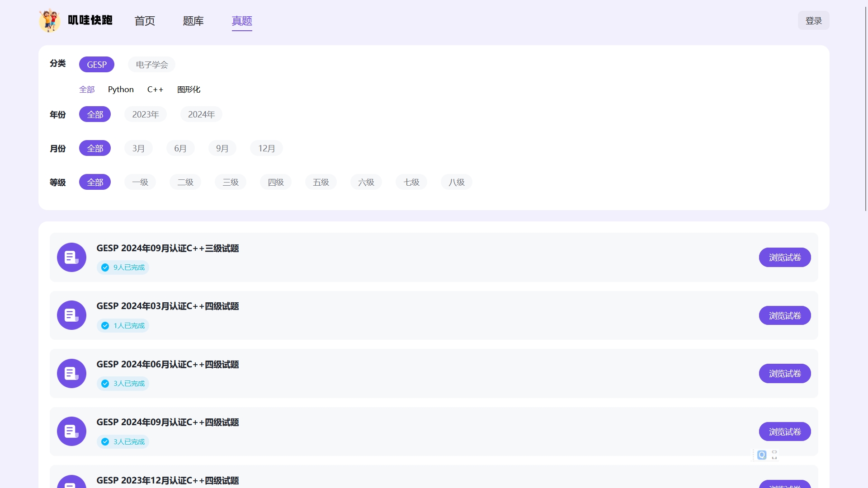This screenshot has height=488, width=868.
Task: Click 浏览试卷 for 2024年03月C++四级试题
Action: coord(785,315)
